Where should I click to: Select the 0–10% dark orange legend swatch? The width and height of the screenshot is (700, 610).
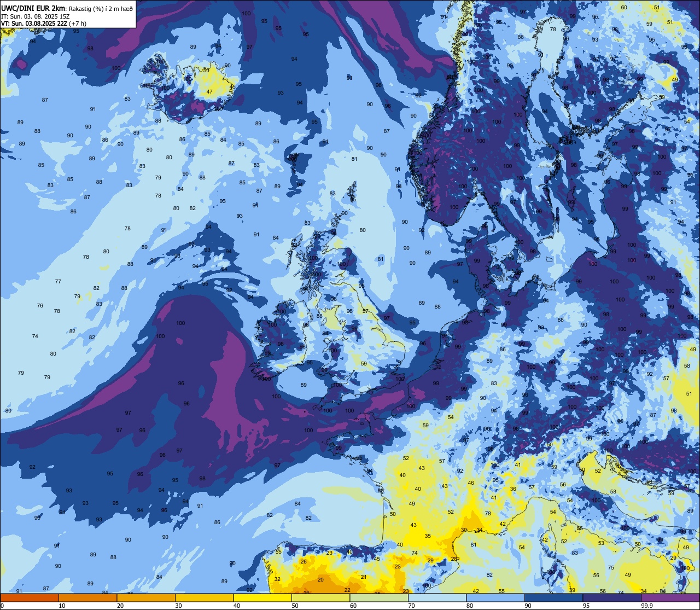click(30, 597)
